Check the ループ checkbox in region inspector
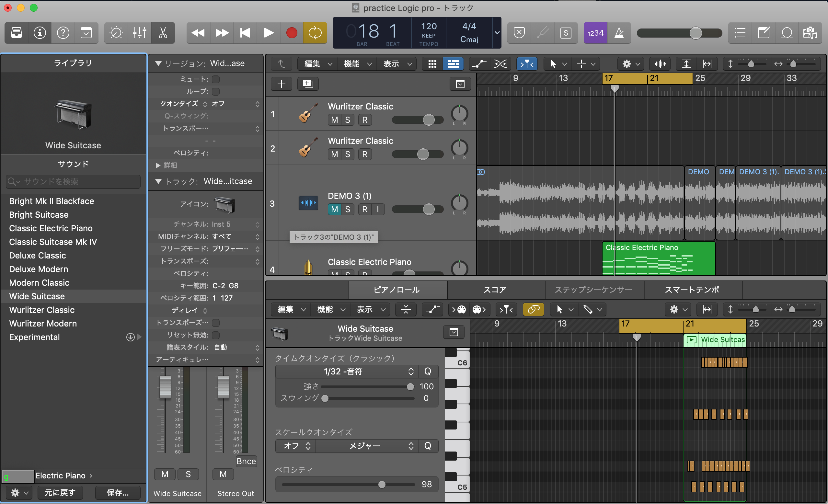828x504 pixels. 216,91
